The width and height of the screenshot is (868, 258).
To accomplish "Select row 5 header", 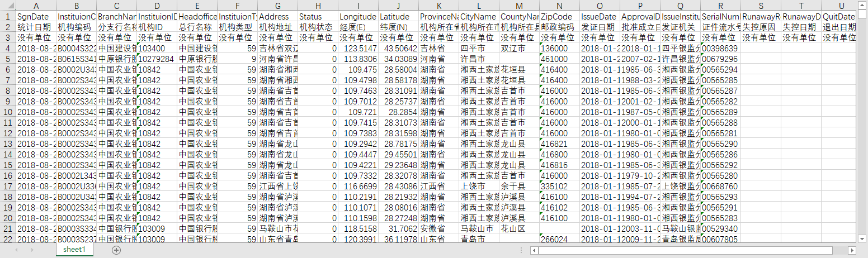I will (7, 59).
